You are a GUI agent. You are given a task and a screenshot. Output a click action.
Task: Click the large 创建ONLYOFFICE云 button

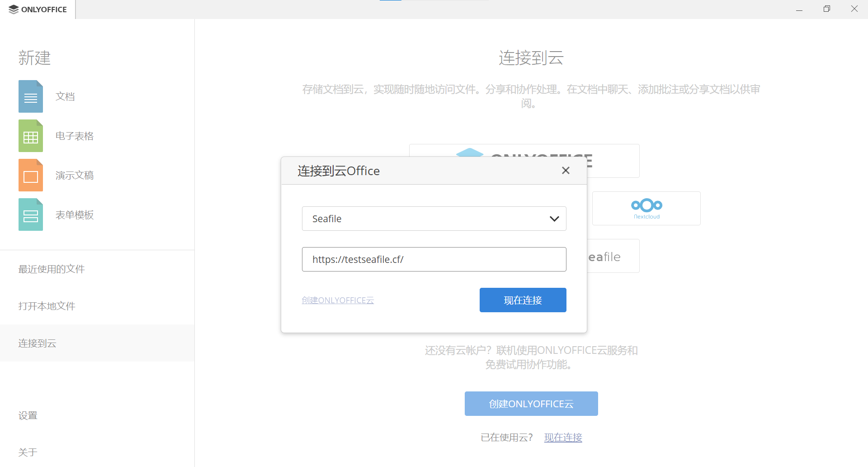(531, 404)
